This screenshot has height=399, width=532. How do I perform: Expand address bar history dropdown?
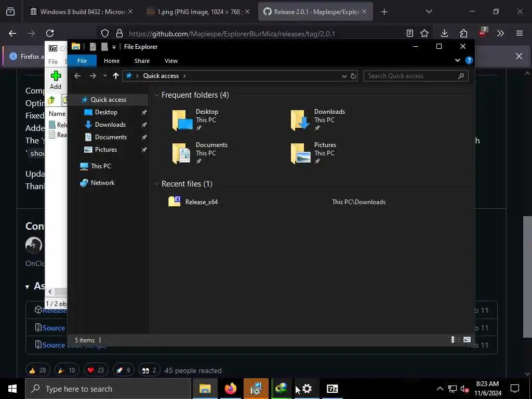tap(344, 76)
